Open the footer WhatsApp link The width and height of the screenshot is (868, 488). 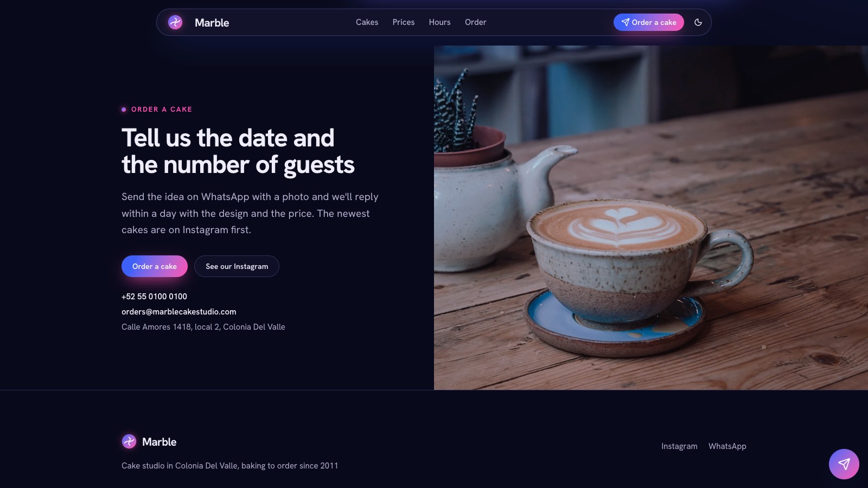tap(727, 446)
